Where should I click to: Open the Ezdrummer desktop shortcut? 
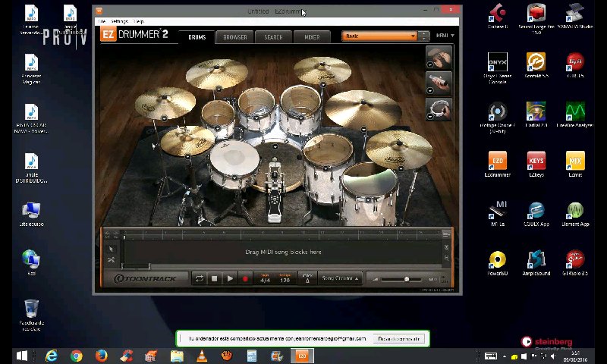click(x=498, y=165)
